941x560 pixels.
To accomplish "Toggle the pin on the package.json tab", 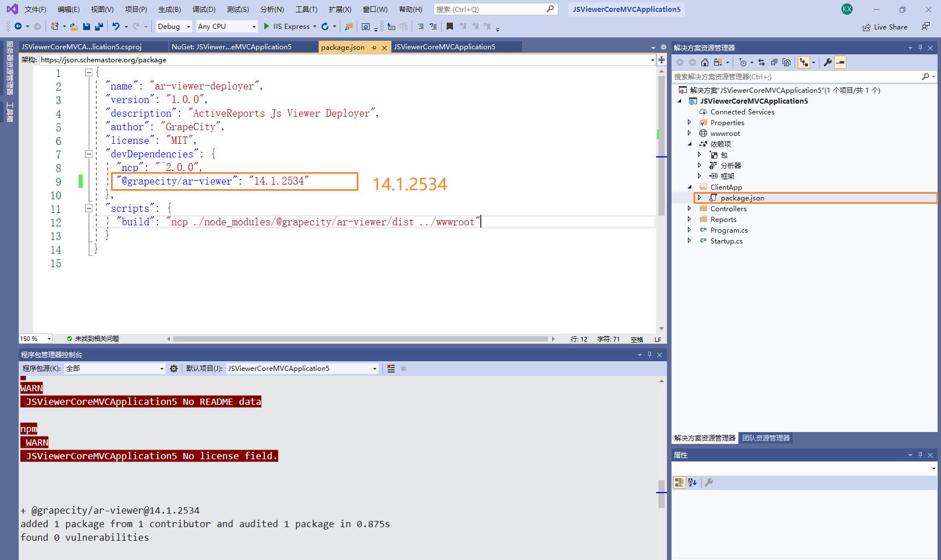I will (x=374, y=48).
